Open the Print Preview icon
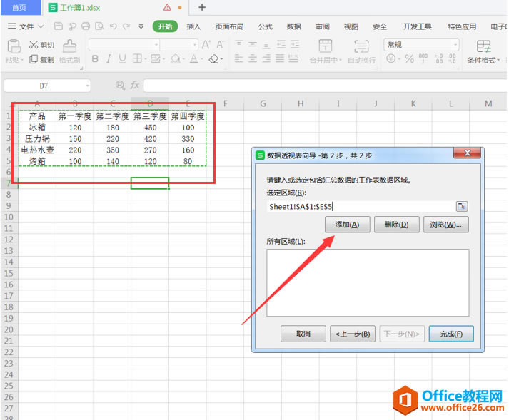509x420 pixels. (99, 26)
